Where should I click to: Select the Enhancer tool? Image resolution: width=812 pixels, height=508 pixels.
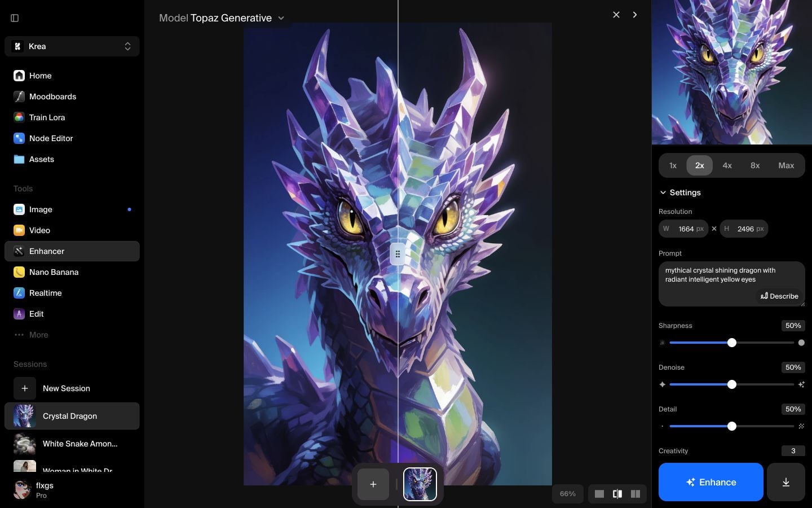point(72,251)
